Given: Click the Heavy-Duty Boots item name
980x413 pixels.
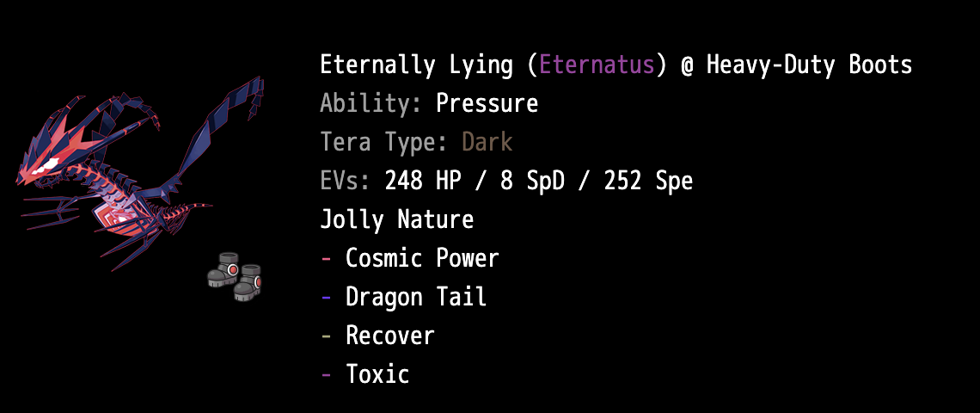Looking at the screenshot, I should tap(809, 65).
